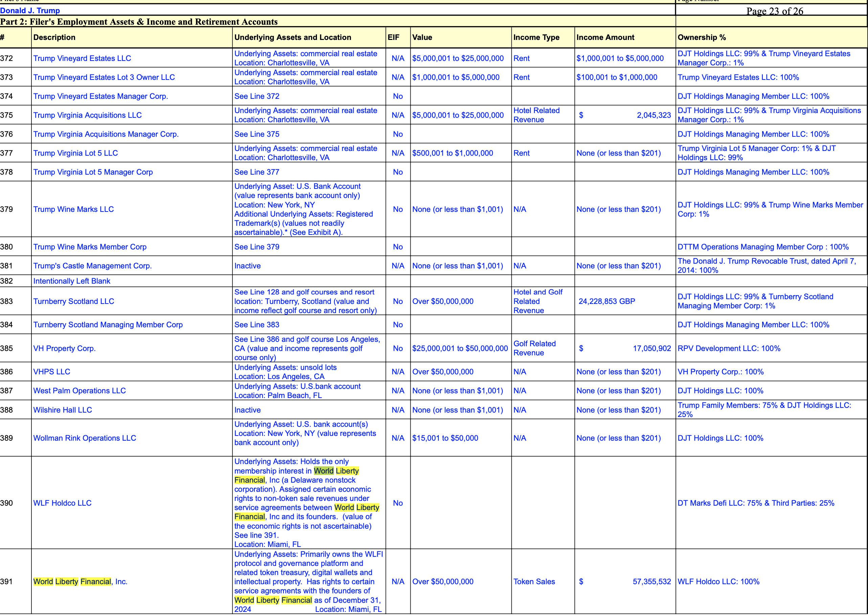Select the 'VHPS LLC' entry
Viewport: 868px width, 616px height.
coord(51,372)
